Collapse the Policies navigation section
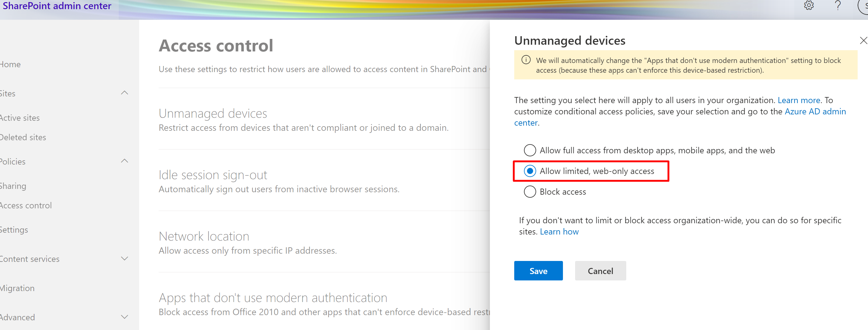 point(124,161)
